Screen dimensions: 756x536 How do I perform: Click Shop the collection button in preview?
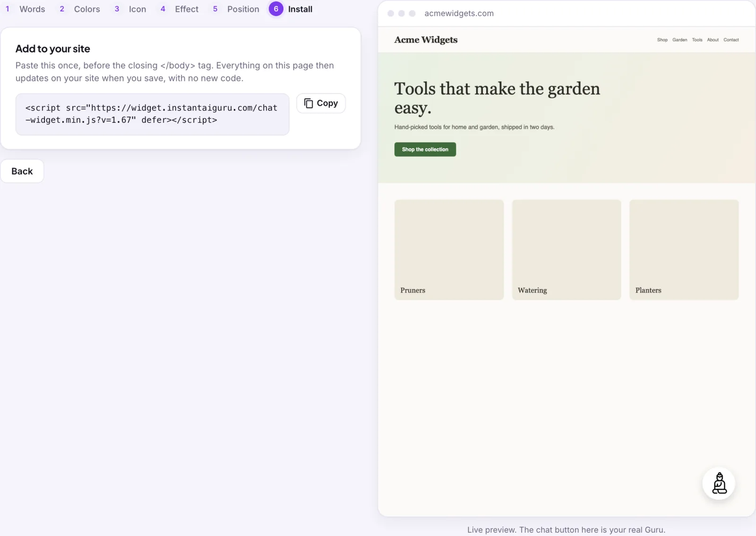tap(425, 149)
